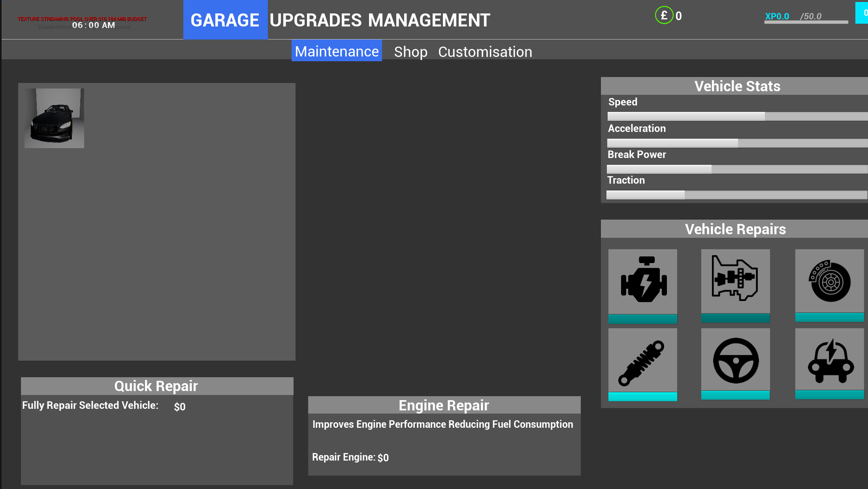Click the Speed stat bar
868x489 pixels.
click(x=737, y=116)
